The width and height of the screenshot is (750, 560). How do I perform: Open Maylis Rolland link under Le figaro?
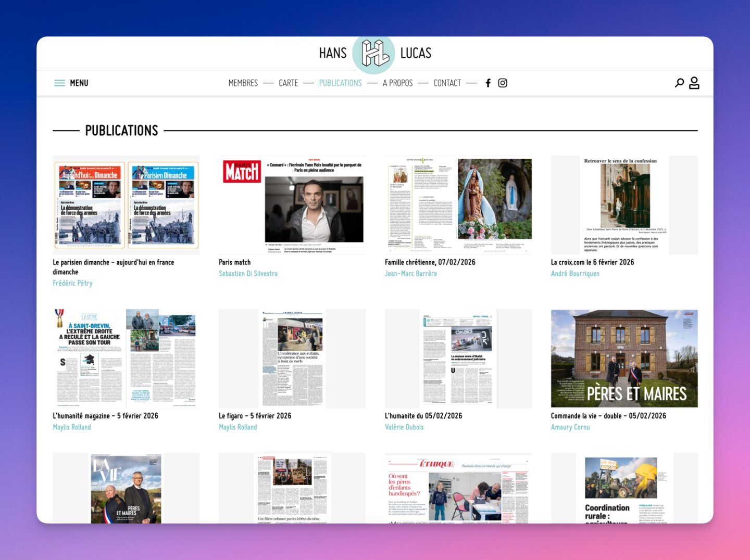point(238,427)
